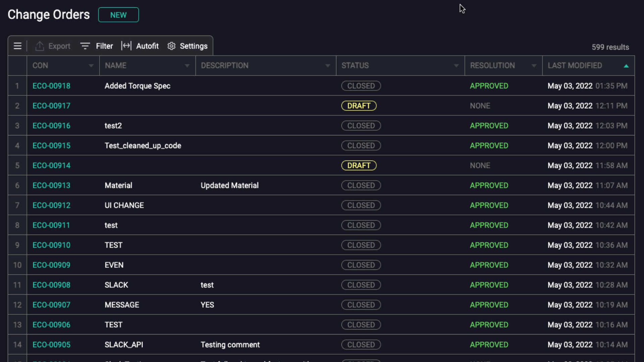
Task: Click the CLOSED status badge for ECO-00918
Action: pos(361,86)
